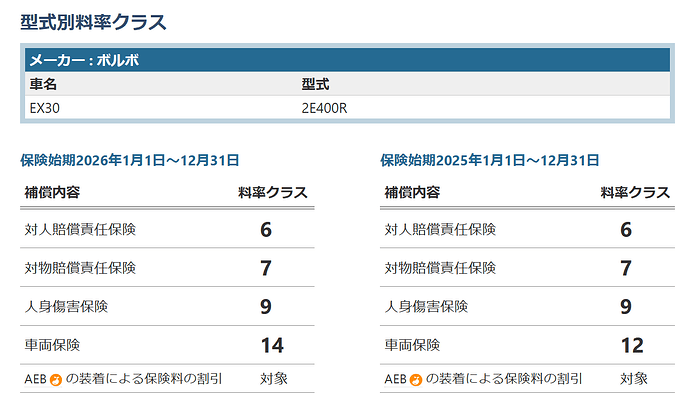Select the 型式 column header
The height and width of the screenshot is (398, 690).
click(315, 84)
